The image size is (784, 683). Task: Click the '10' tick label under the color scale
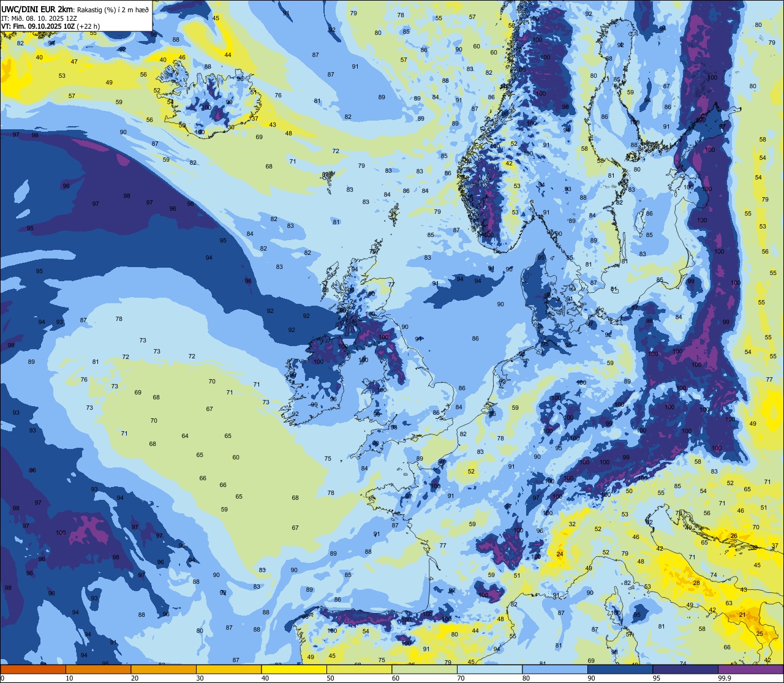click(x=69, y=678)
